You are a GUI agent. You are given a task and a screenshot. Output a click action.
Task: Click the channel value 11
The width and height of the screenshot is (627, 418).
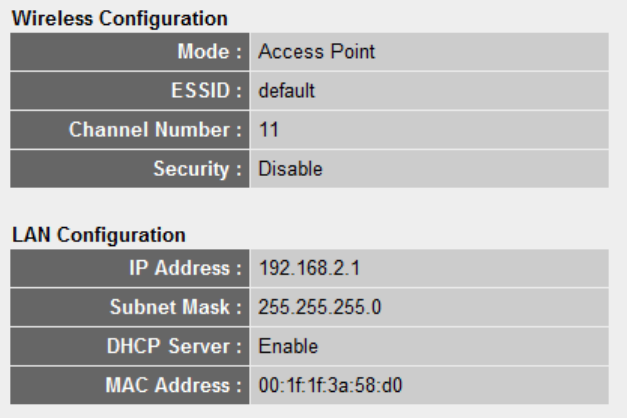click(x=268, y=130)
